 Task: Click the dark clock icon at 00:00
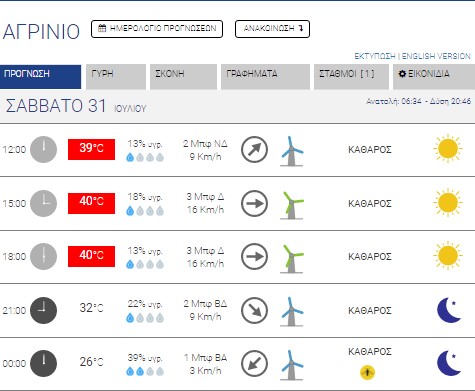[43, 364]
